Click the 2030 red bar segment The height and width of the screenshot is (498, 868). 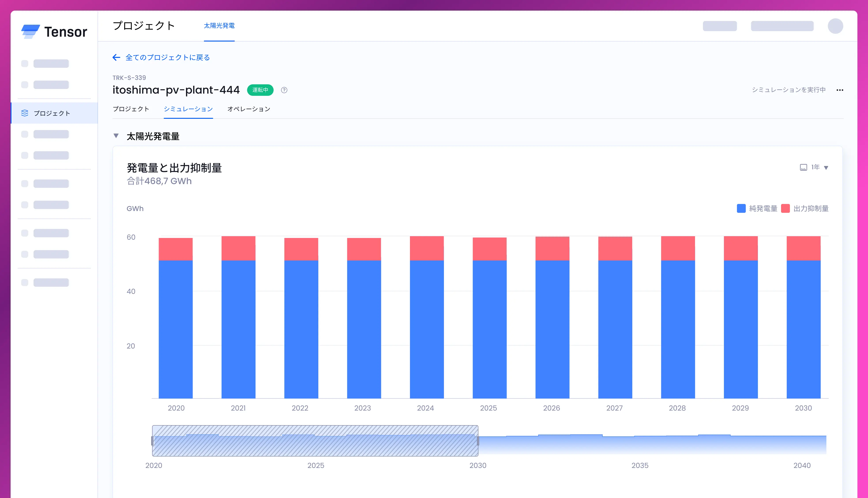point(803,248)
